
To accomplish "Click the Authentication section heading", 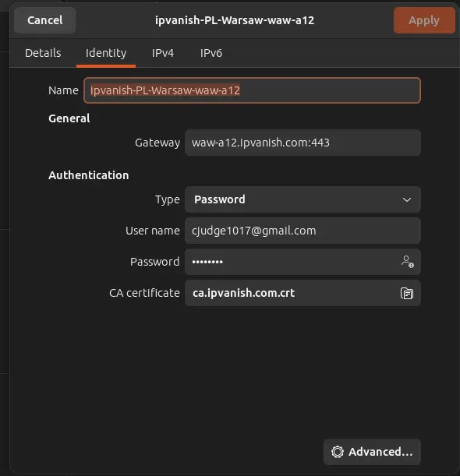I will click(x=89, y=175).
